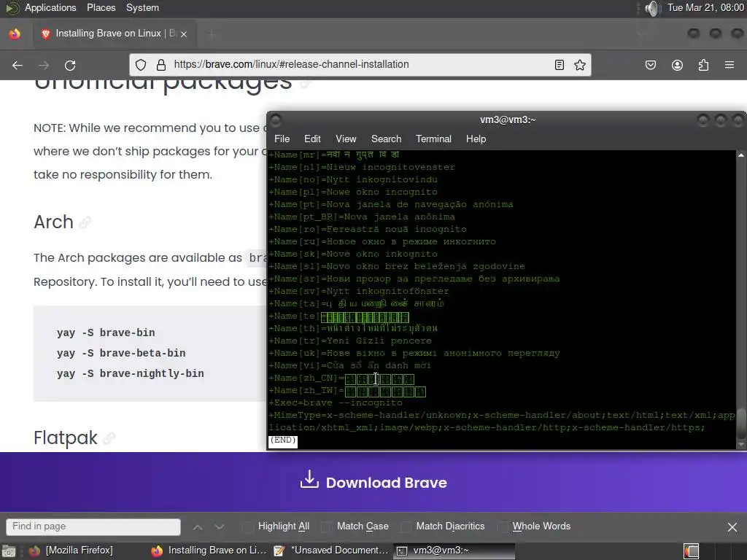Open the extensions puzzle icon

click(x=703, y=65)
